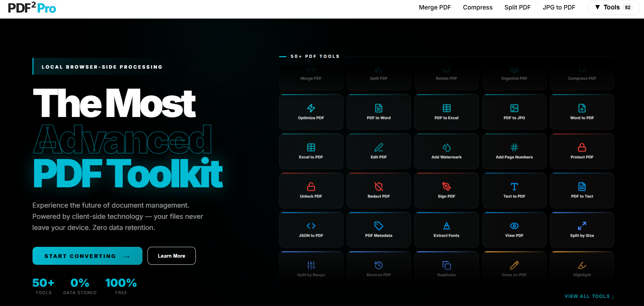Go to JPG to PDF in navigation

click(559, 7)
